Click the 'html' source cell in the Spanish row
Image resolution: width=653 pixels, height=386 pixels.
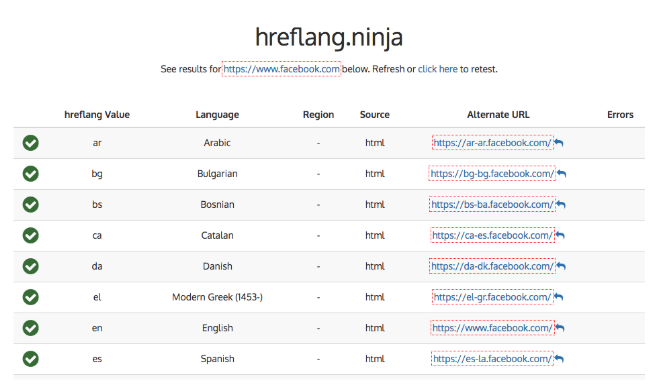(375, 359)
